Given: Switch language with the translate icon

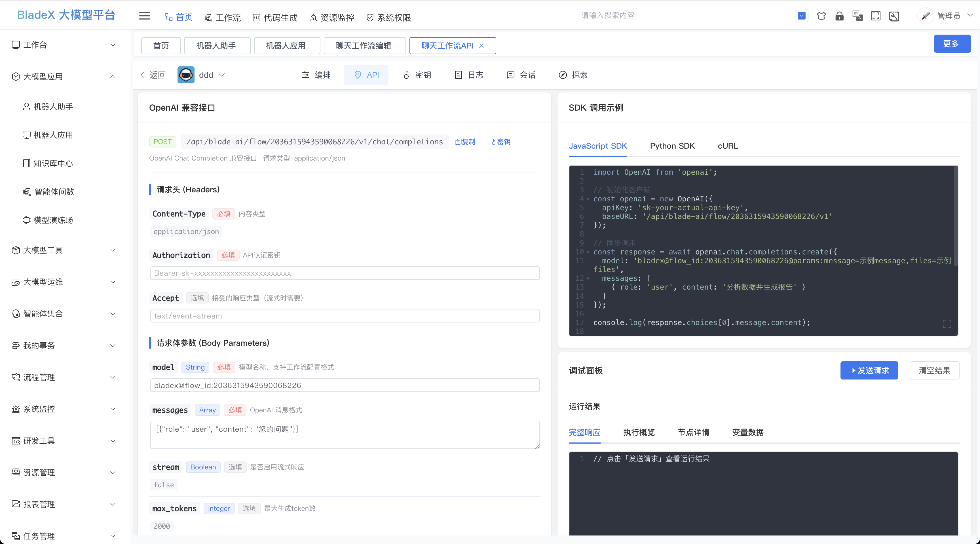Looking at the screenshot, I should [857, 16].
